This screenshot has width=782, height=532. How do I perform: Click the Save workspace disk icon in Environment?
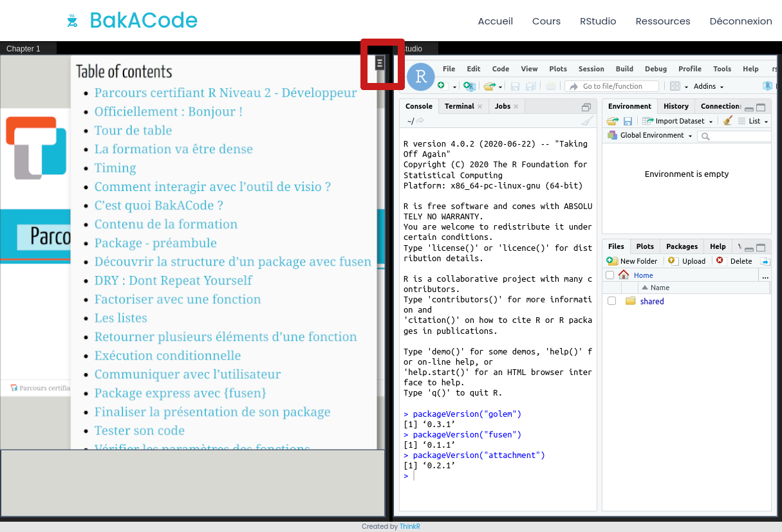628,121
